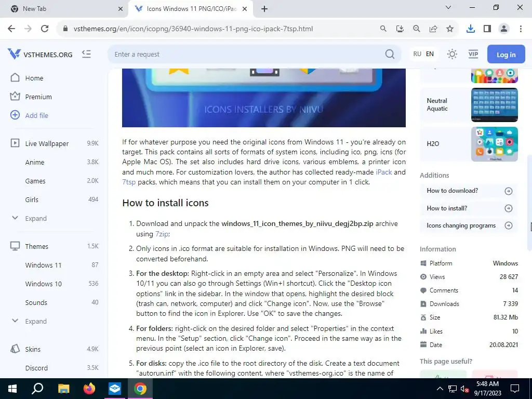532x399 pixels.
Task: Expand the Themes subcategories
Action: (x=36, y=321)
